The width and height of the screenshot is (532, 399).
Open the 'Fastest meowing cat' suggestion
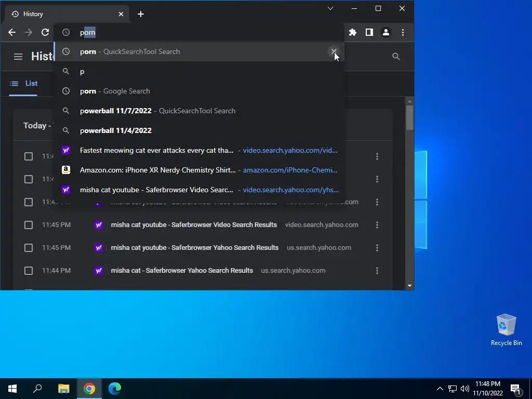(199, 150)
